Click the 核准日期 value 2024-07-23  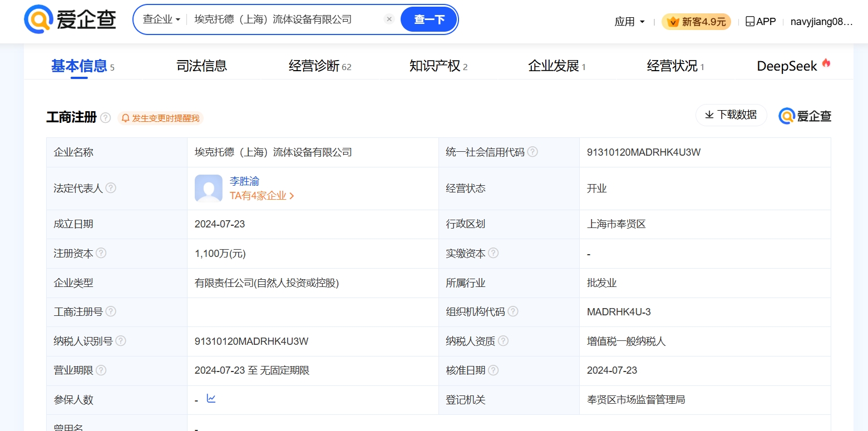coord(612,370)
